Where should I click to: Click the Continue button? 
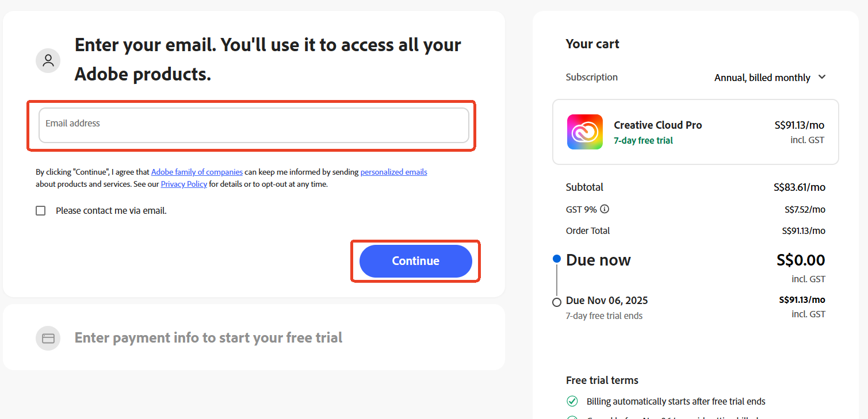(x=415, y=261)
